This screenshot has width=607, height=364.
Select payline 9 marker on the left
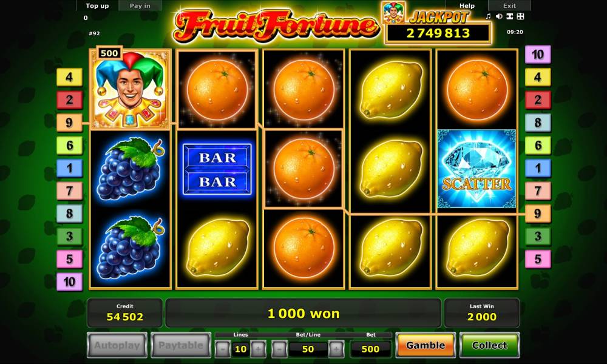pyautogui.click(x=69, y=123)
